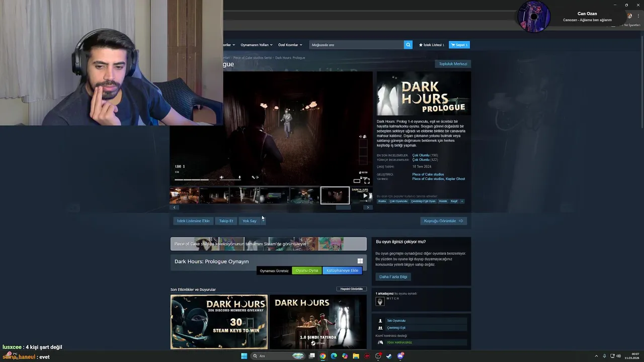Open developer Piece of Cake studios link
Image resolution: width=644 pixels, height=362 pixels.
428,174
